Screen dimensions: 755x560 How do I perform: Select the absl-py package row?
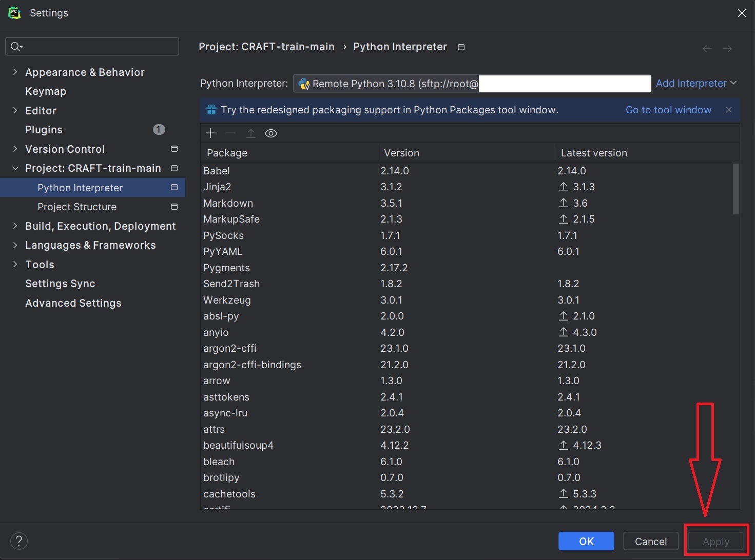click(x=466, y=316)
